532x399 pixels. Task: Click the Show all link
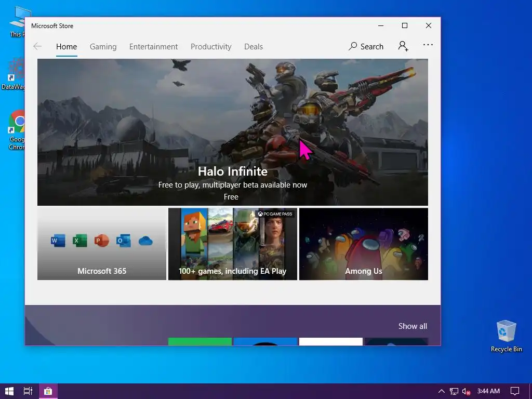[x=413, y=326]
